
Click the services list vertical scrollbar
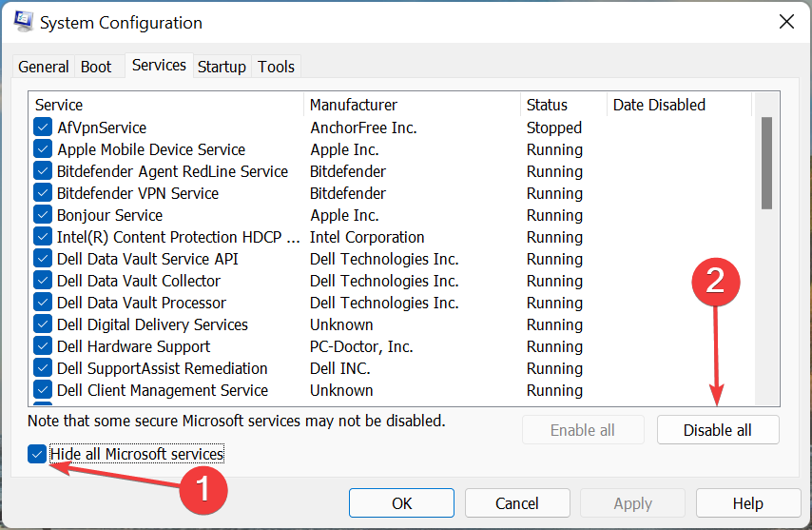pos(766,162)
